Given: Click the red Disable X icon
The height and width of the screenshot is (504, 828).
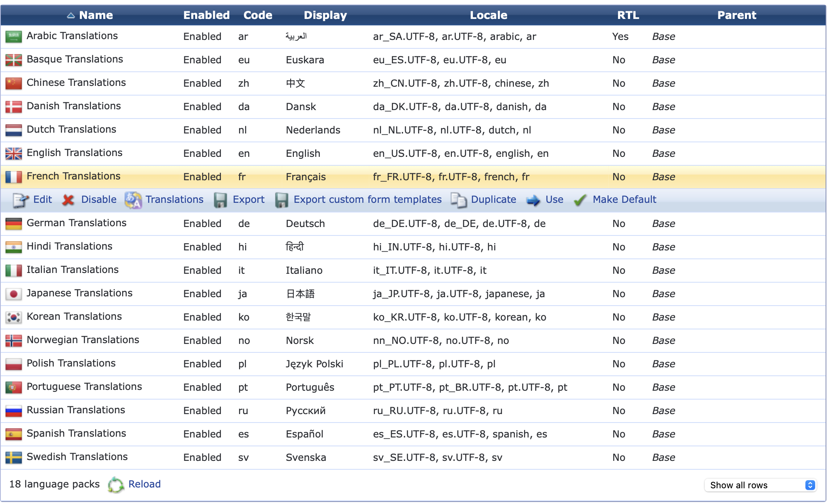Looking at the screenshot, I should click(x=69, y=200).
